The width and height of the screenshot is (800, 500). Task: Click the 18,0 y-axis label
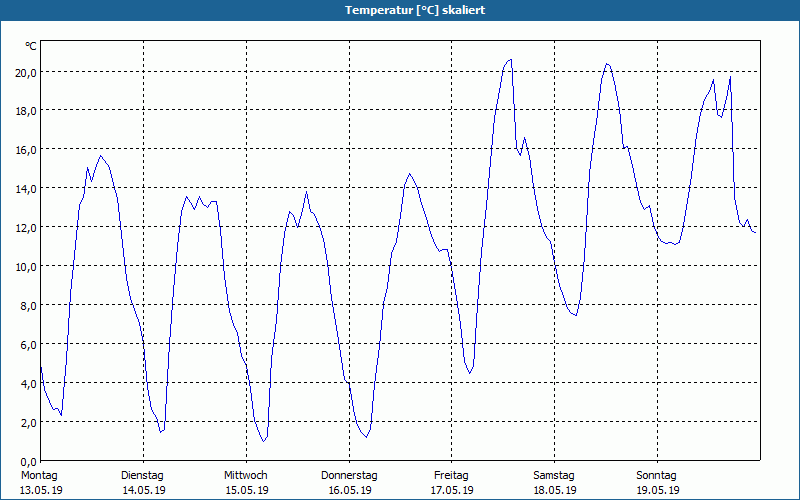point(26,112)
